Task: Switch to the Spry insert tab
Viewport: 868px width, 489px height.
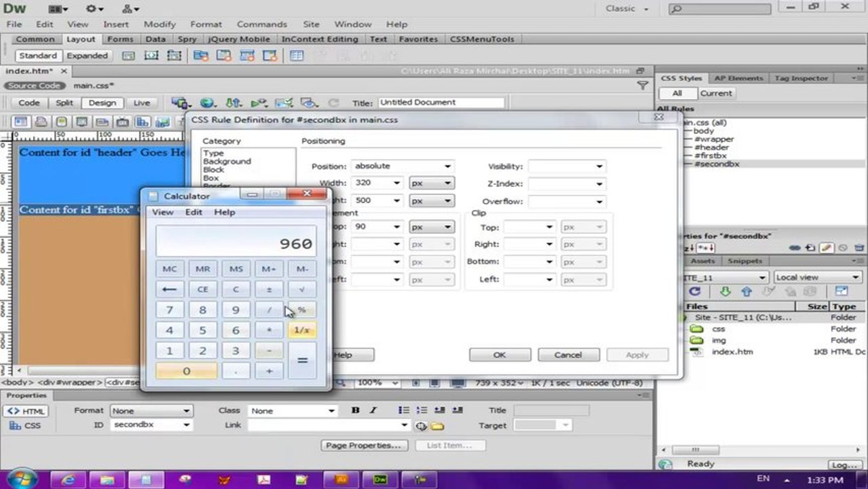Action: (187, 39)
